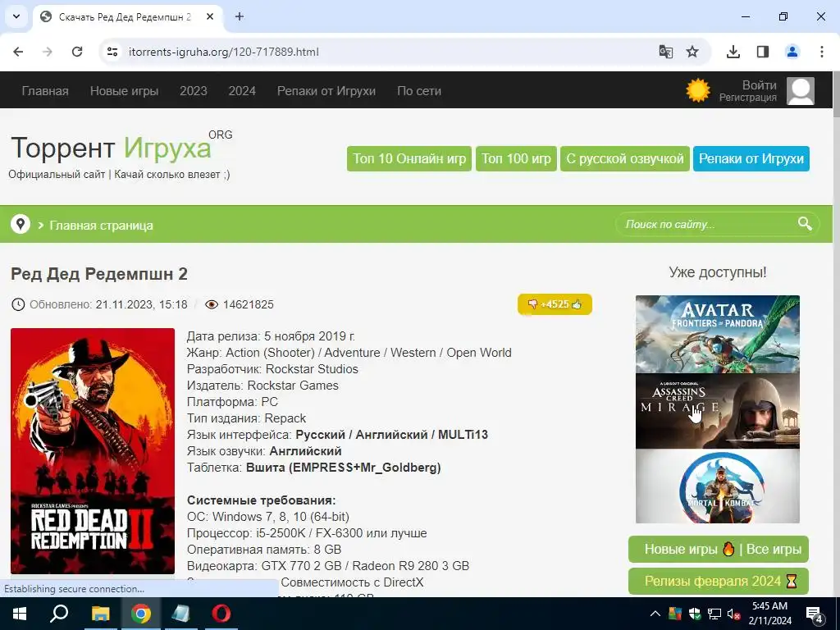This screenshot has width=840, height=630.
Task: Open the notification center icon
Action: pyautogui.click(x=815, y=614)
